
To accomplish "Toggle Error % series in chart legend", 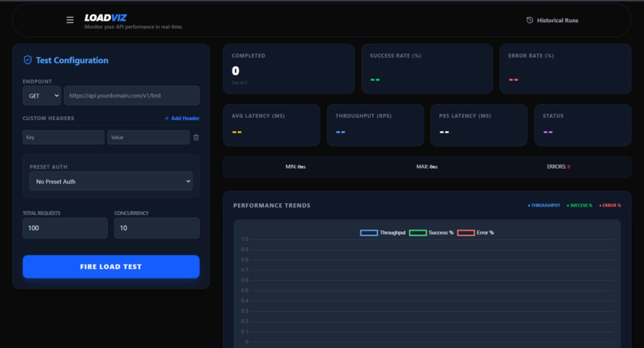I will point(475,233).
